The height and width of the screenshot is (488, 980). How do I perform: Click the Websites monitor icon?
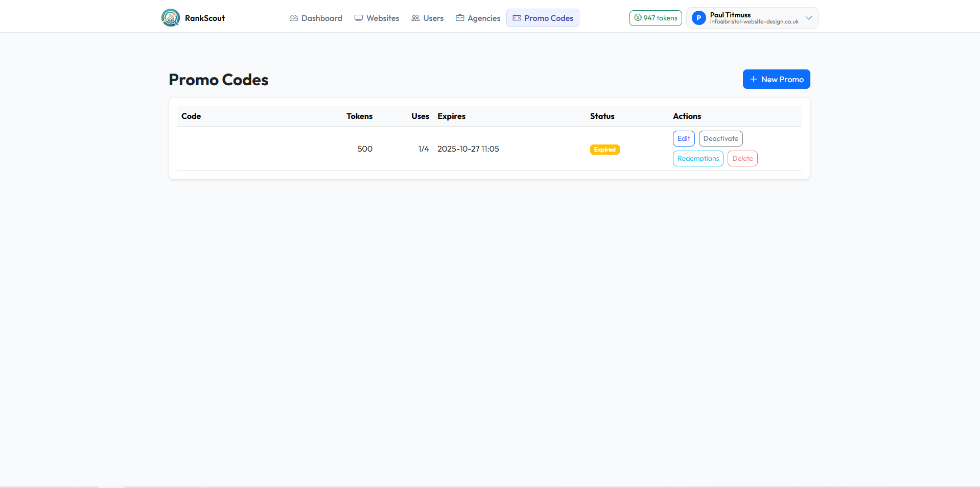[x=359, y=18]
